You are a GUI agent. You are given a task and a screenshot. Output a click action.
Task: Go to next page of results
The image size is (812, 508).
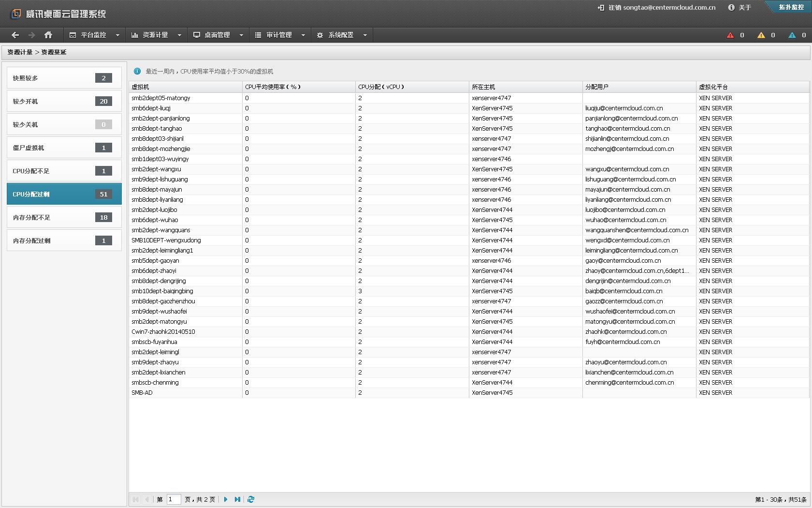click(x=225, y=499)
